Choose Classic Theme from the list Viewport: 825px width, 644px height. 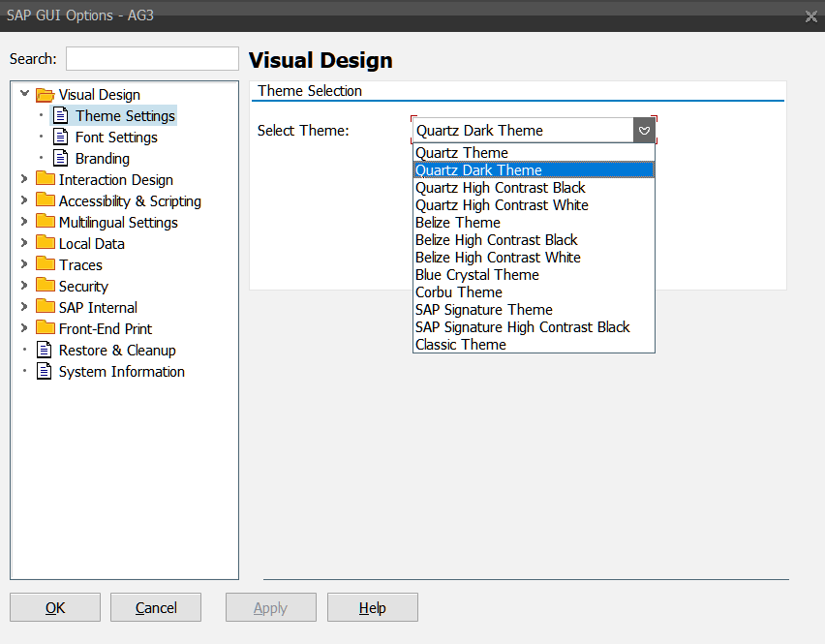click(x=534, y=344)
